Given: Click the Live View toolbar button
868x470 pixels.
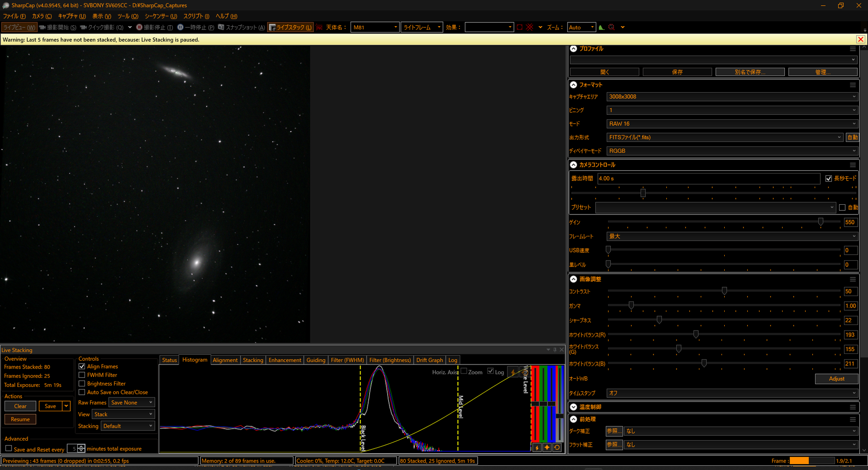Looking at the screenshot, I should pyautogui.click(x=19, y=28).
